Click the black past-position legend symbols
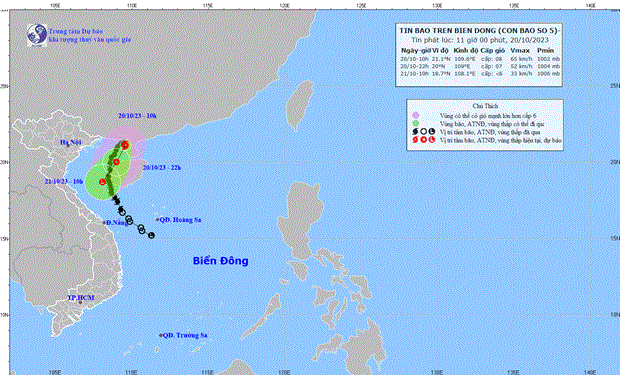Screen dimensions: 620x375 (x=423, y=132)
